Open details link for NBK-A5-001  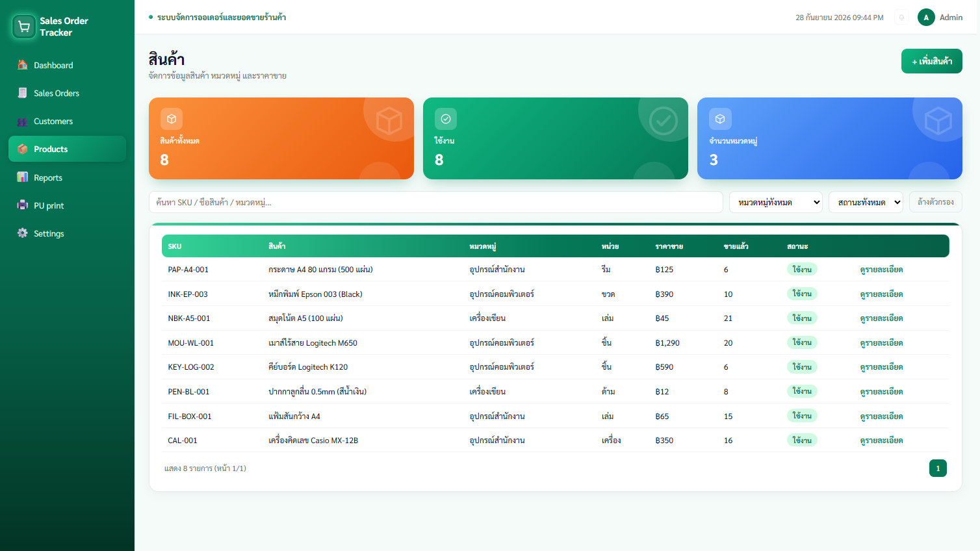click(x=881, y=318)
